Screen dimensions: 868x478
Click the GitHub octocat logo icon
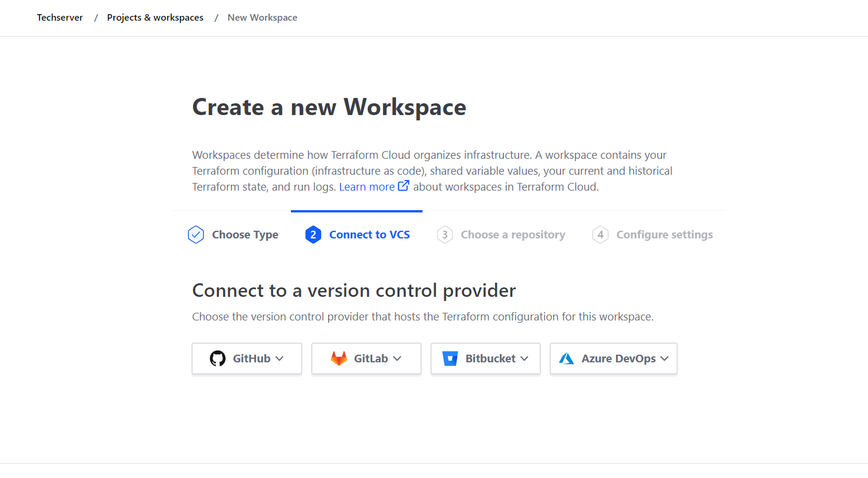[218, 358]
